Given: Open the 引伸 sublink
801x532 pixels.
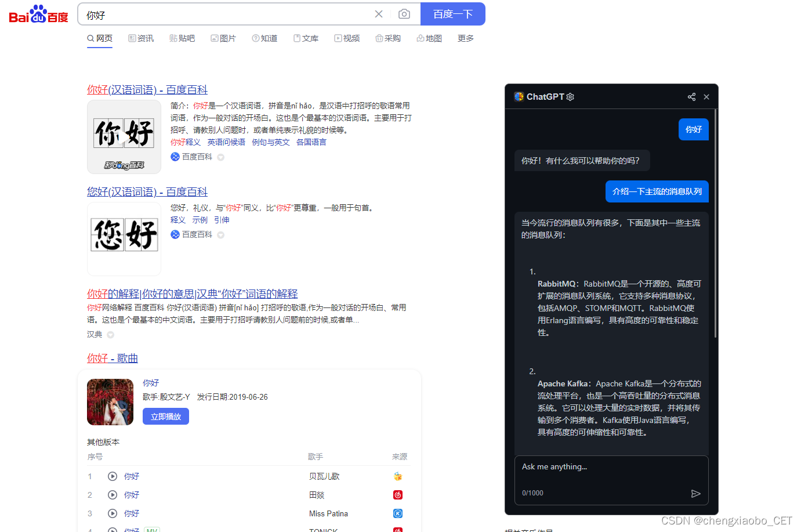Looking at the screenshot, I should tap(222, 220).
